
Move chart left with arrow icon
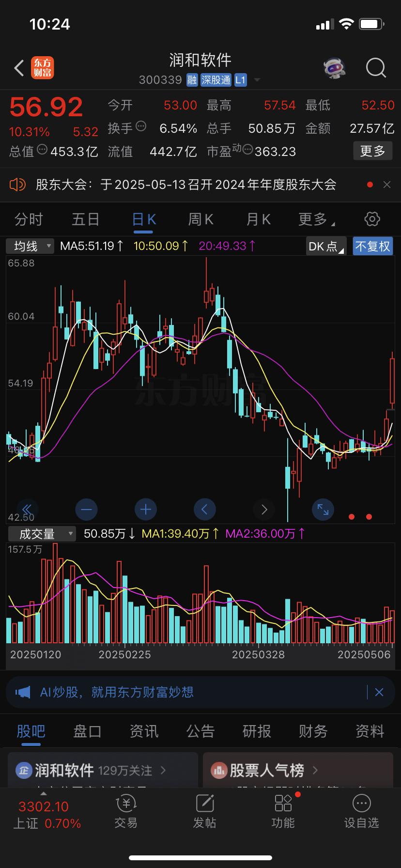coord(205,510)
